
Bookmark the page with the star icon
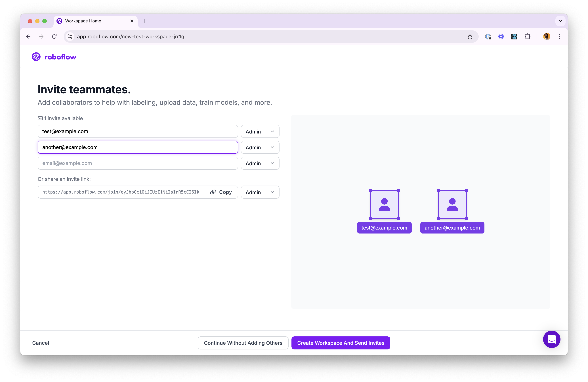[x=470, y=36]
